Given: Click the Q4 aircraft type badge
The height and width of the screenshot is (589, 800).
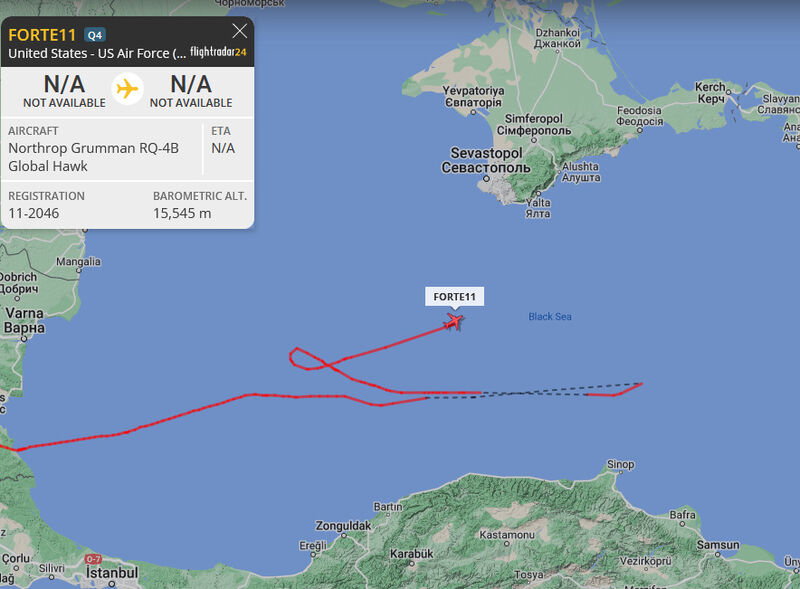Looking at the screenshot, I should click(95, 35).
